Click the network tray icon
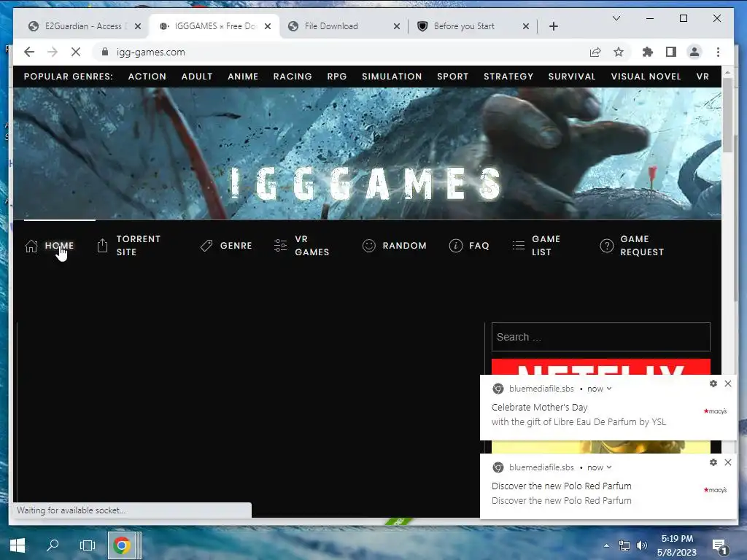 click(x=624, y=545)
